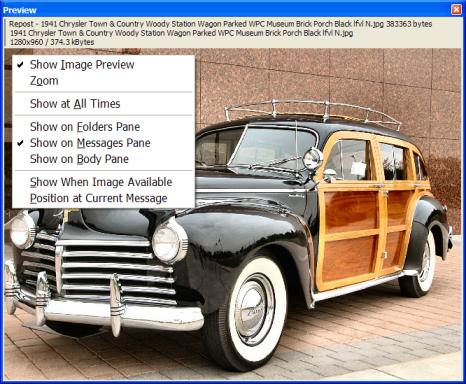Close the Preview window
466x384 pixels.
(x=457, y=10)
